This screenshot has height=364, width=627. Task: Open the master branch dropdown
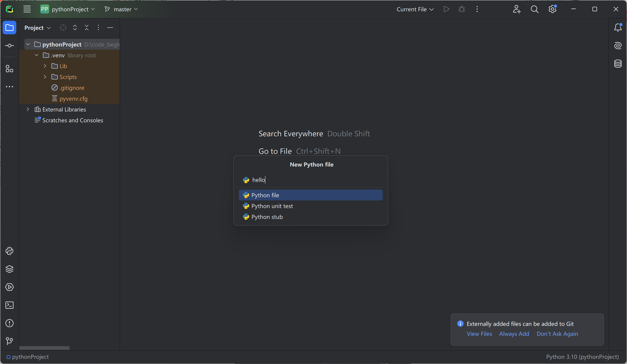pos(121,9)
